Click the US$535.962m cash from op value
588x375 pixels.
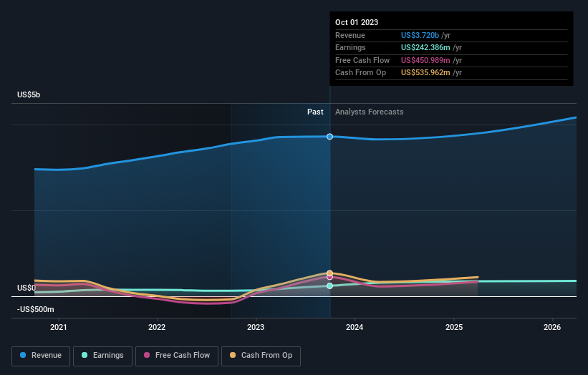(425, 73)
